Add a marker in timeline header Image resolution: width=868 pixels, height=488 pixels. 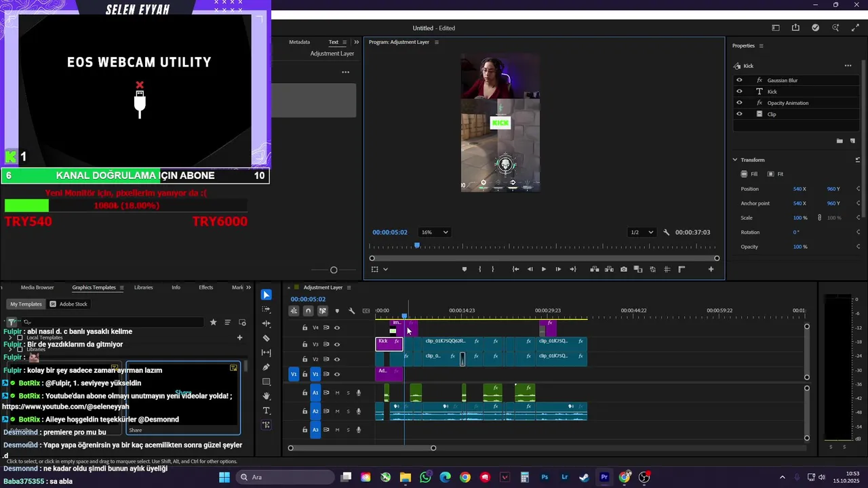tap(337, 311)
